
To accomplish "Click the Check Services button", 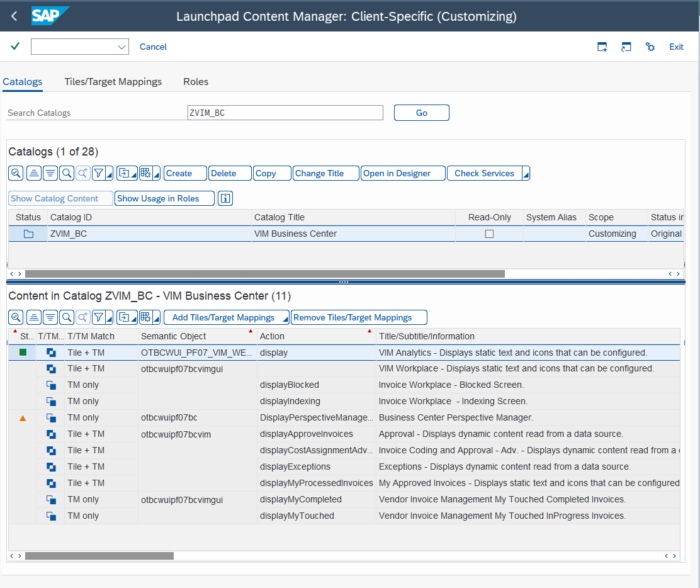I will 484,173.
